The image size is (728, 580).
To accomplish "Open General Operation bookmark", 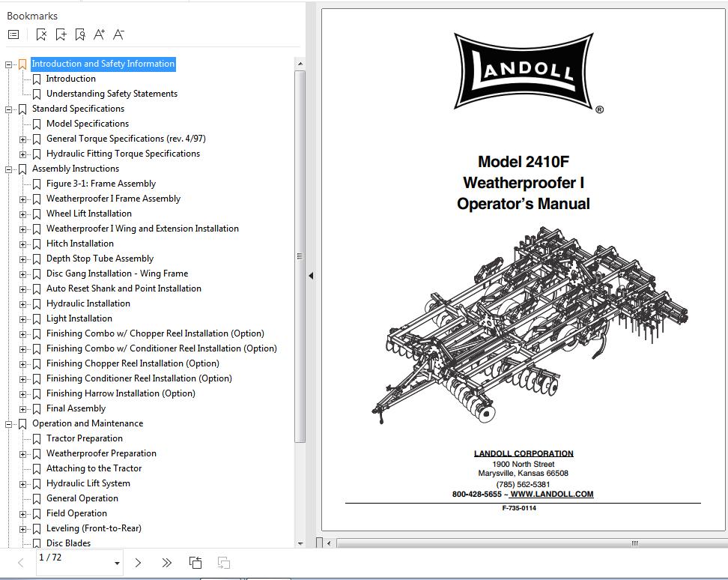I will pyautogui.click(x=82, y=498).
